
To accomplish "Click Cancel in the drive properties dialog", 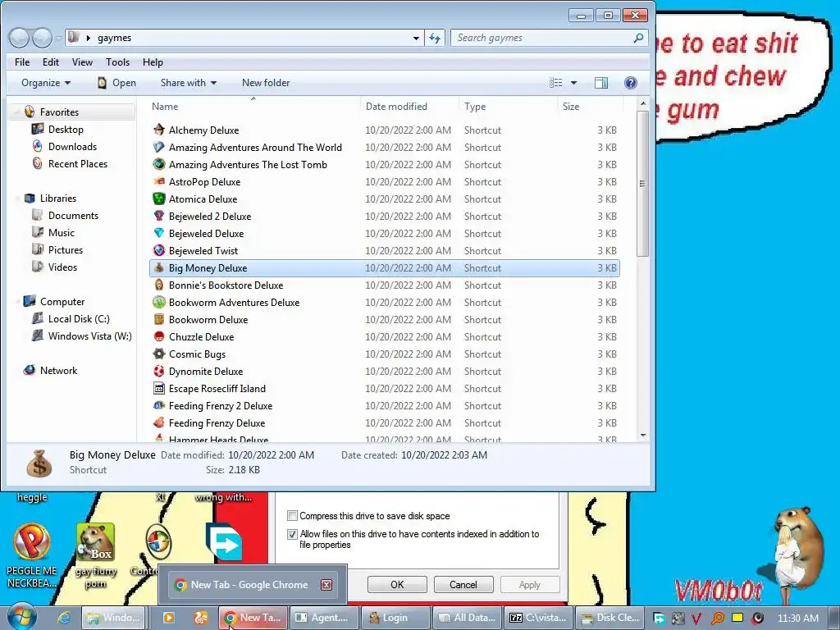I will tap(463, 584).
